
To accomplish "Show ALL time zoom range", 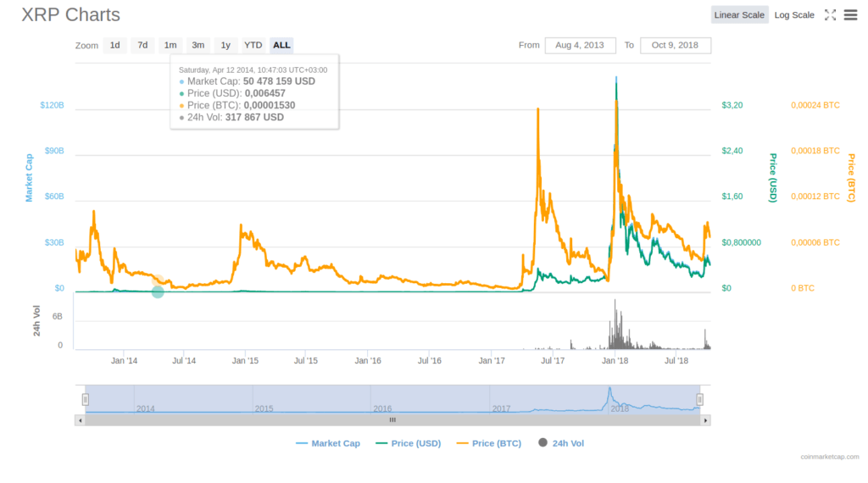I will click(x=281, y=45).
